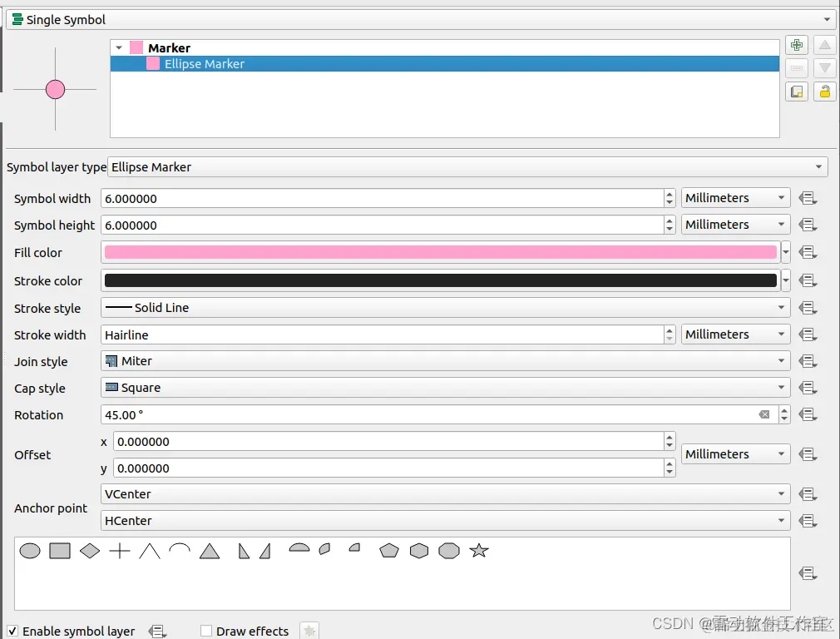Open the Symbol layer type dropdown
The height and width of the screenshot is (639, 840).
pyautogui.click(x=467, y=167)
